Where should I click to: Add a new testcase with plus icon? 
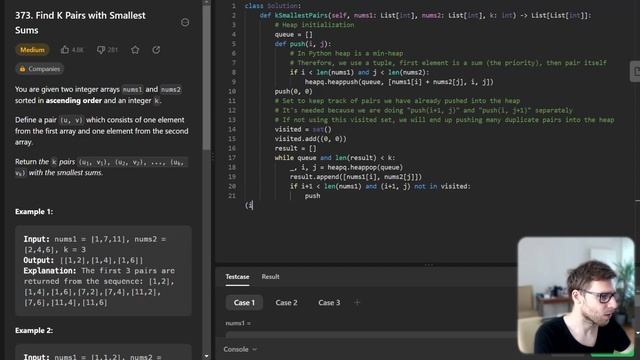[x=357, y=302]
